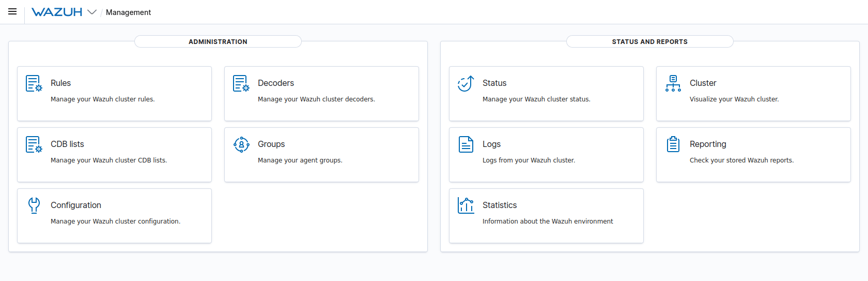Click the Cluster network icon
868x281 pixels.
(673, 83)
